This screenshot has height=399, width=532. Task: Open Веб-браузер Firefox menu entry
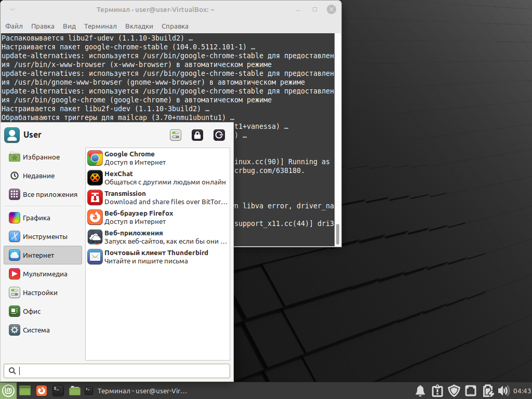pyautogui.click(x=157, y=217)
